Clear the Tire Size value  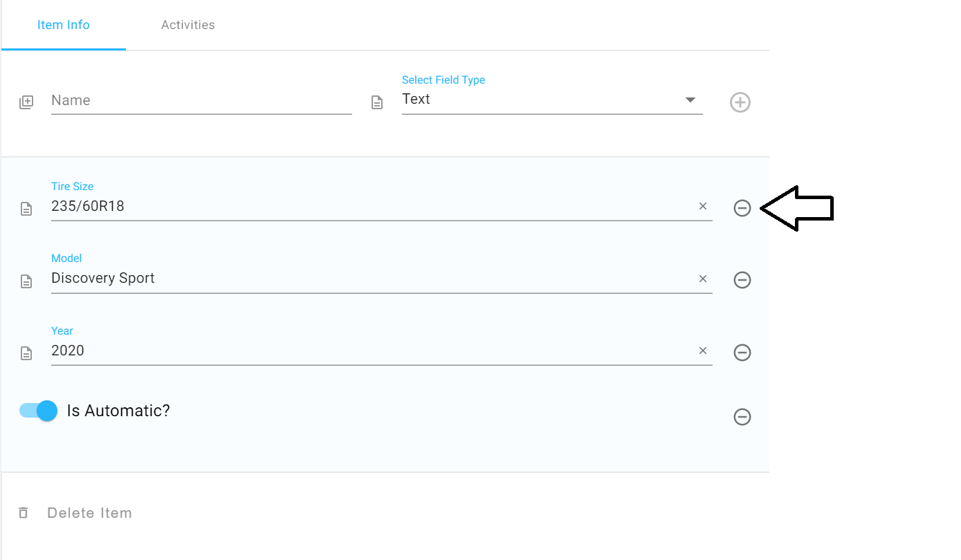[x=703, y=206]
